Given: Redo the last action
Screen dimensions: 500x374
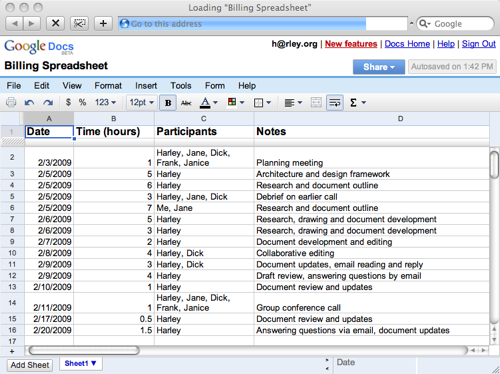Looking at the screenshot, I should [x=48, y=103].
